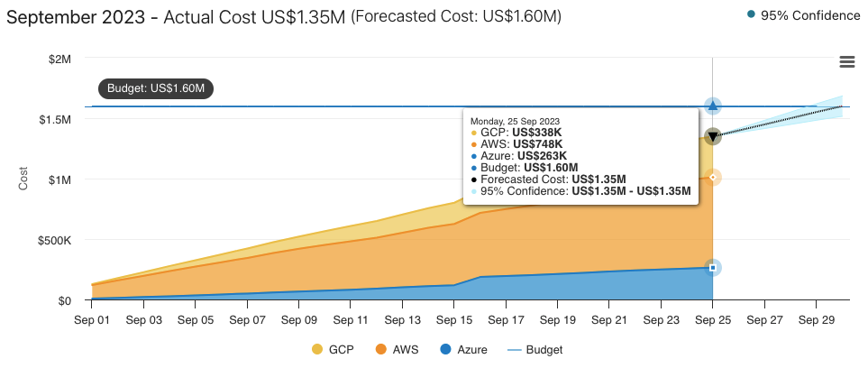
Task: Select the Azure square marker on Sep 25
Action: pos(712,268)
